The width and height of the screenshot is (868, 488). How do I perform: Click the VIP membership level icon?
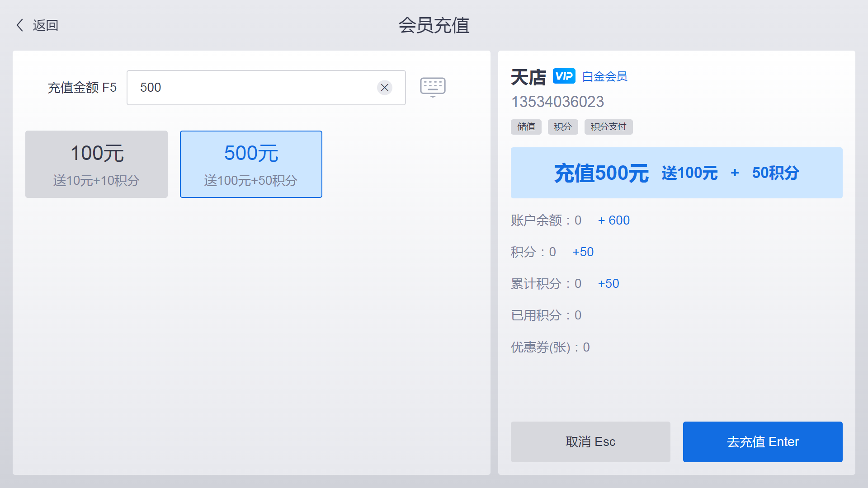point(563,76)
